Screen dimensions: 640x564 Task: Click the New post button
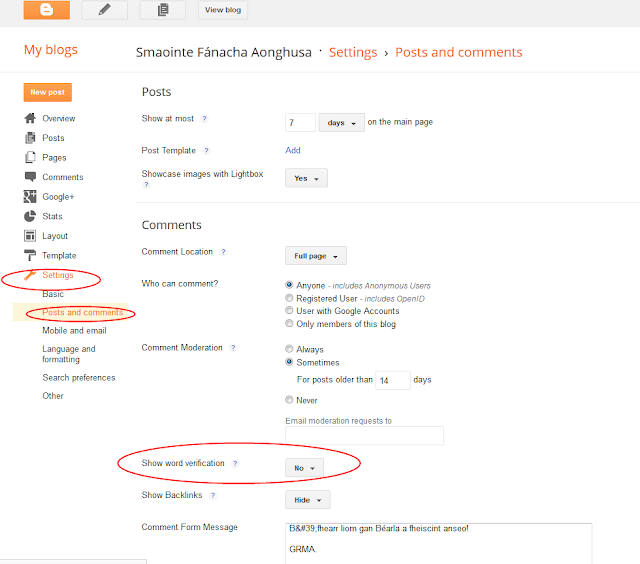pos(48,92)
